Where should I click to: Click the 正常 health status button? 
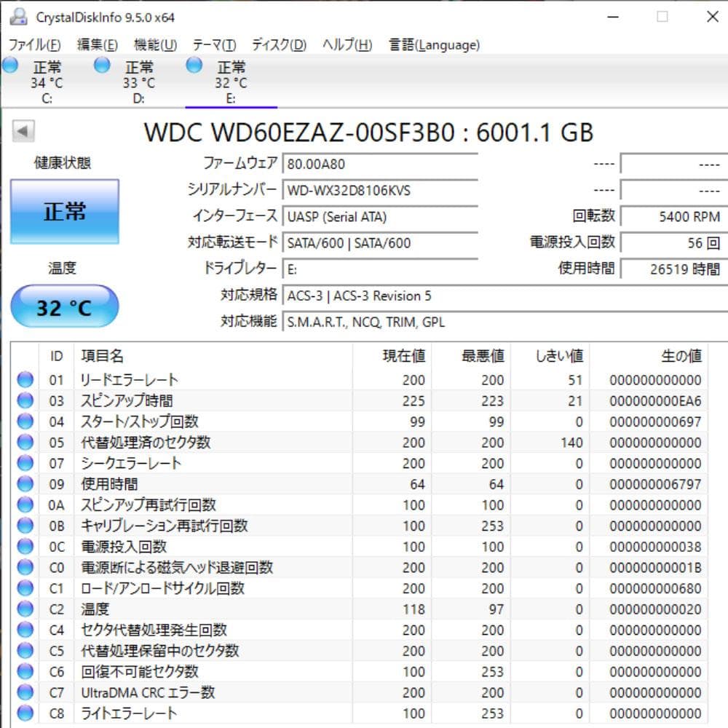click(x=64, y=212)
